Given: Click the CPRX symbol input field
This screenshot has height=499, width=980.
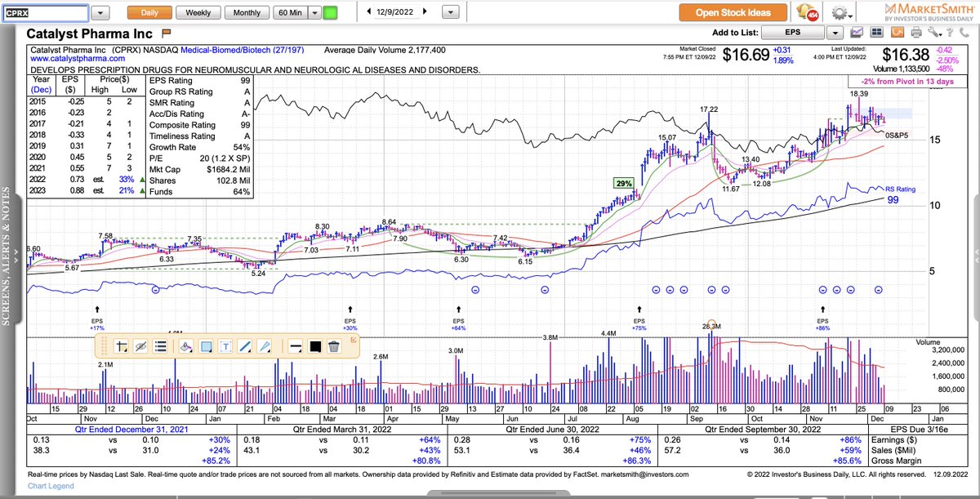Looking at the screenshot, I should click(43, 14).
